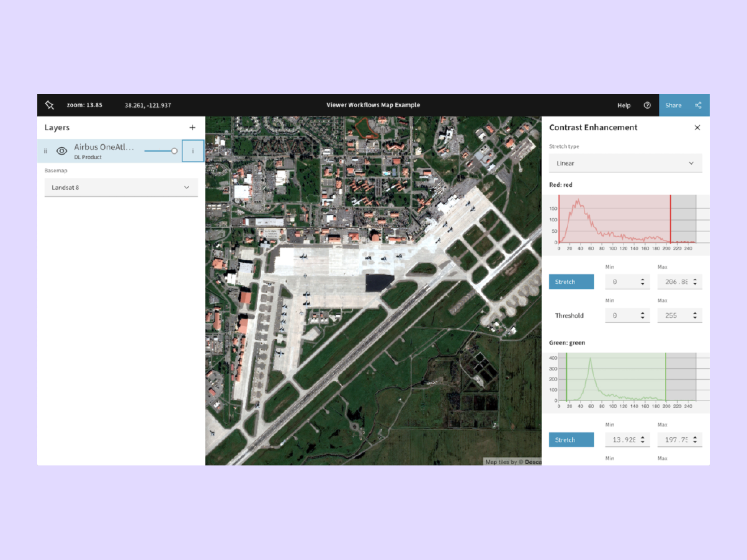Decrease the Threshold Max 255 using stepper
Image resolution: width=747 pixels, height=560 pixels.
[x=695, y=317]
